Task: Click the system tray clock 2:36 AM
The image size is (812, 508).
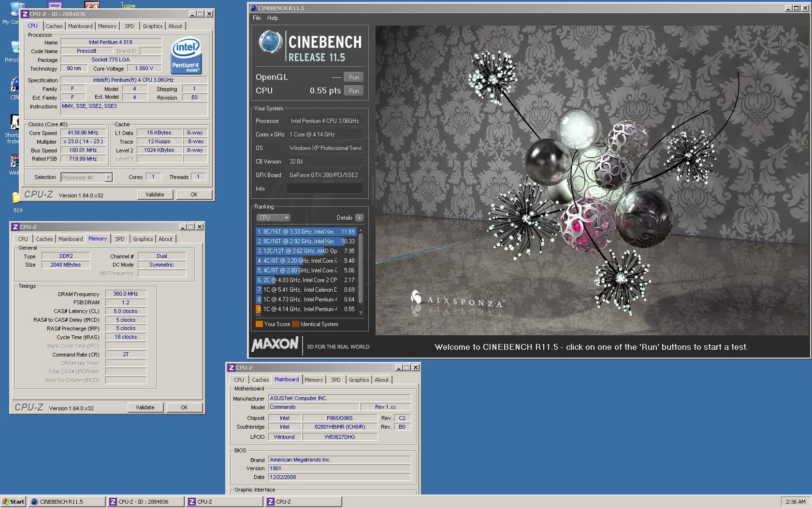Action: click(x=795, y=502)
